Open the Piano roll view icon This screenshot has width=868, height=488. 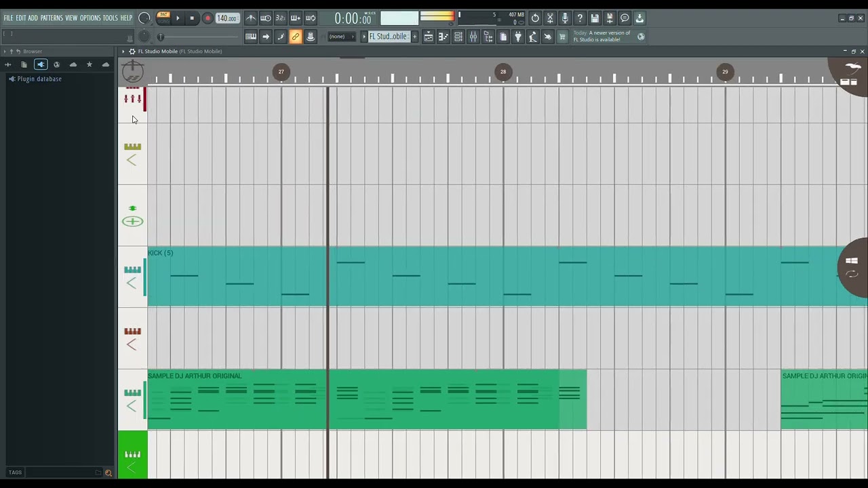[443, 37]
